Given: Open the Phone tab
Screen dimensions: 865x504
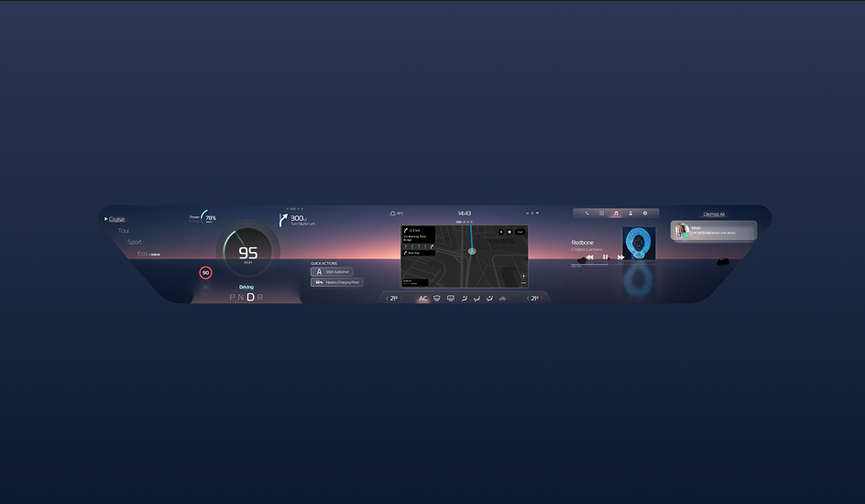Looking at the screenshot, I should click(x=587, y=213).
